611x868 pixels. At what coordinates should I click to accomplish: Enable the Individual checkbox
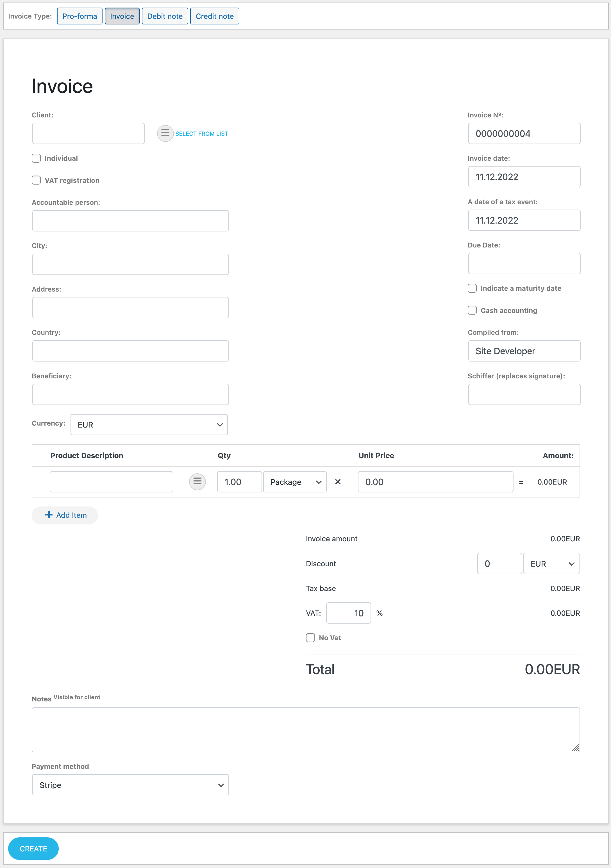36,158
